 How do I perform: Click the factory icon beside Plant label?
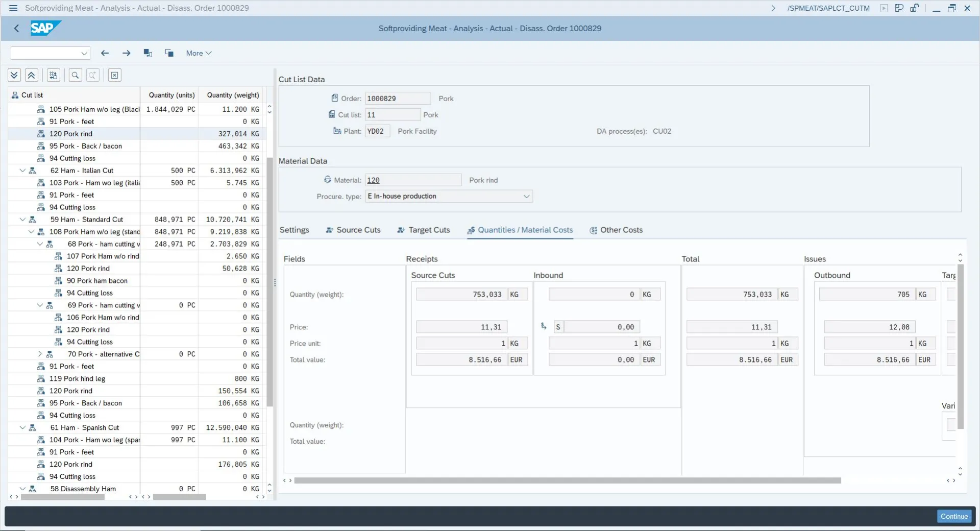click(x=337, y=131)
